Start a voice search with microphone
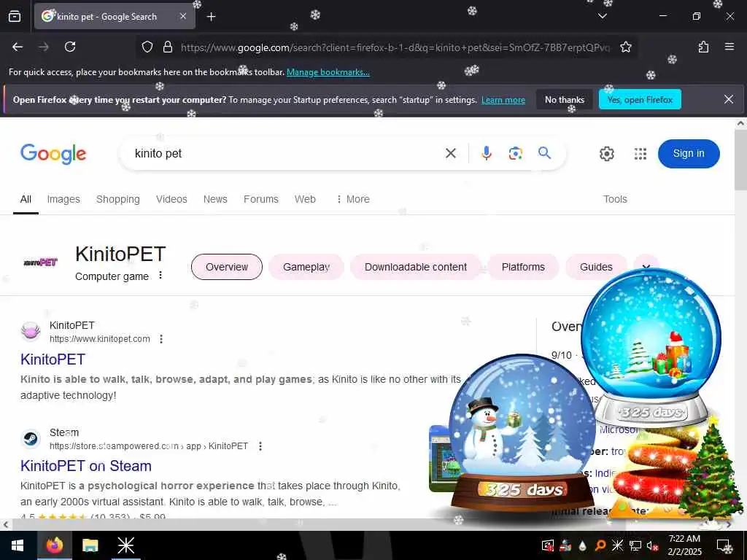 point(486,153)
